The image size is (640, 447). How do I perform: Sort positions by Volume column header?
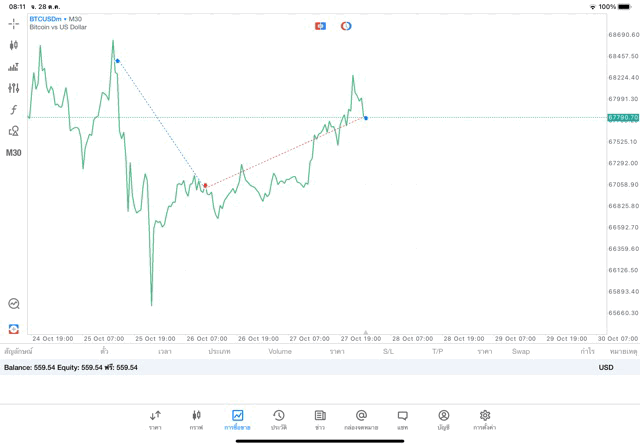(280, 352)
